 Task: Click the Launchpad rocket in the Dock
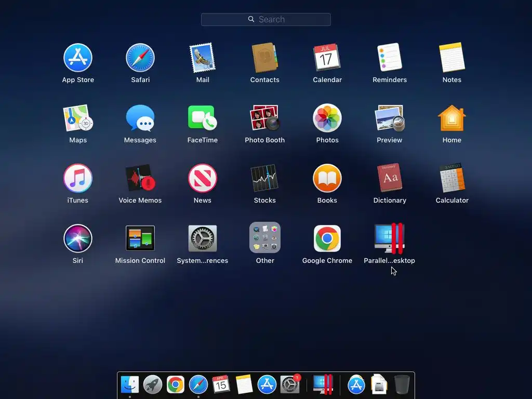[x=152, y=384]
